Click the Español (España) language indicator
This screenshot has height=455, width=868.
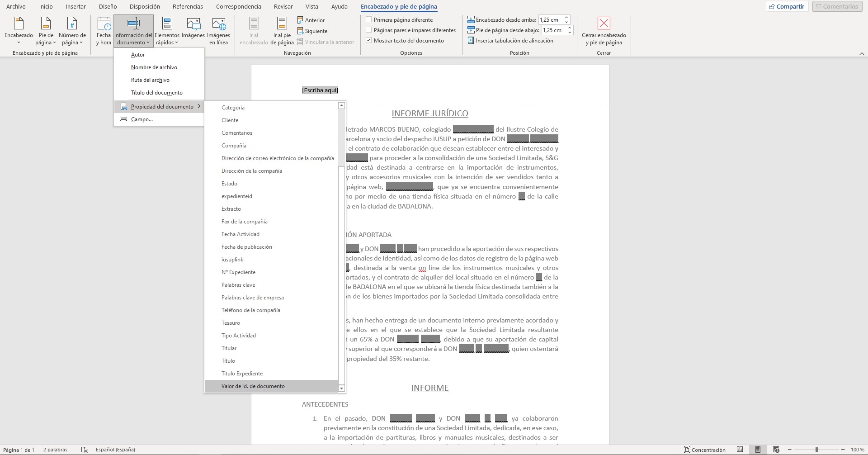coord(115,450)
